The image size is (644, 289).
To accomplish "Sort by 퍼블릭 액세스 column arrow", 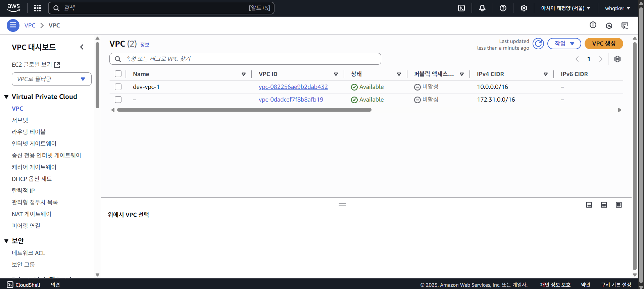I will click(x=462, y=74).
